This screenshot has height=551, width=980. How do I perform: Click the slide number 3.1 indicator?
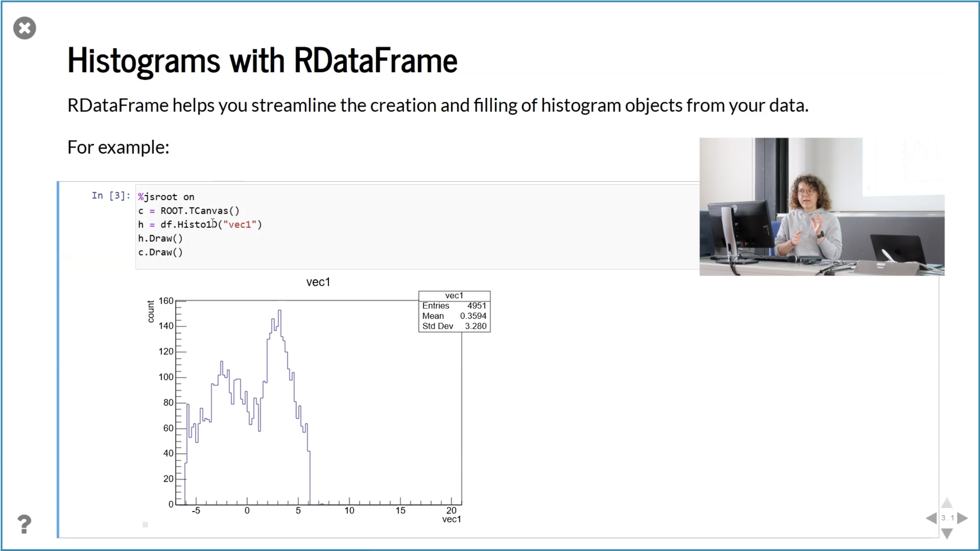coord(947,518)
